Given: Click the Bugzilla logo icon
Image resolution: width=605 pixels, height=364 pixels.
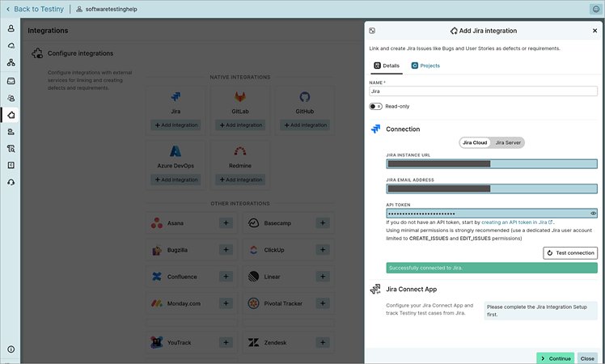Looking at the screenshot, I should pyautogui.click(x=157, y=250).
